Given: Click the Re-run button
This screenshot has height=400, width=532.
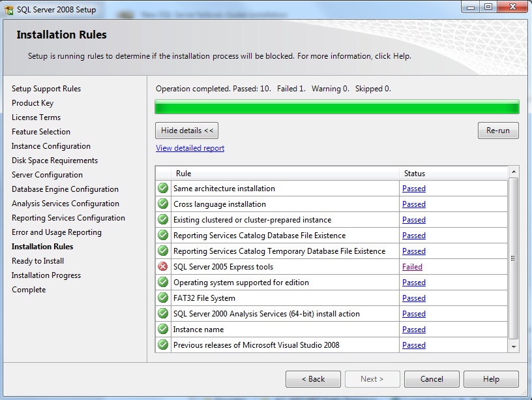Looking at the screenshot, I should tap(498, 131).
